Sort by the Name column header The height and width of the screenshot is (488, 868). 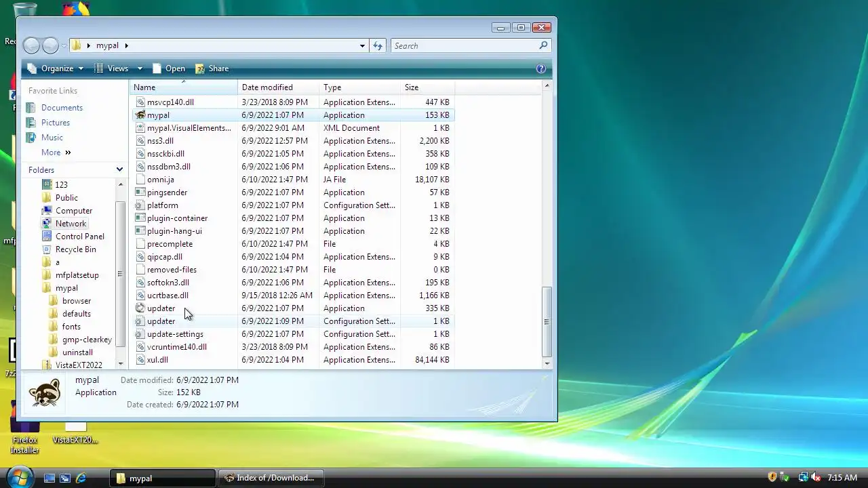click(184, 87)
